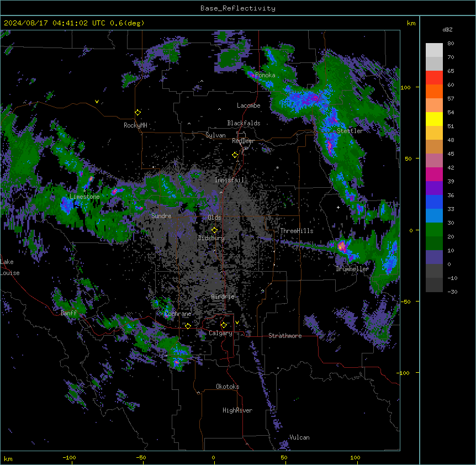476x465 pixels.
Task: Click the Ponoka city label
Action: click(265, 75)
